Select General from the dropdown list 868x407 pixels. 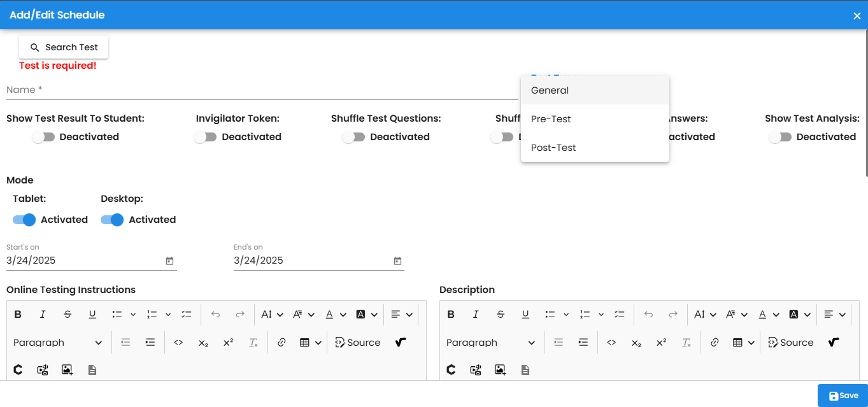pos(595,90)
